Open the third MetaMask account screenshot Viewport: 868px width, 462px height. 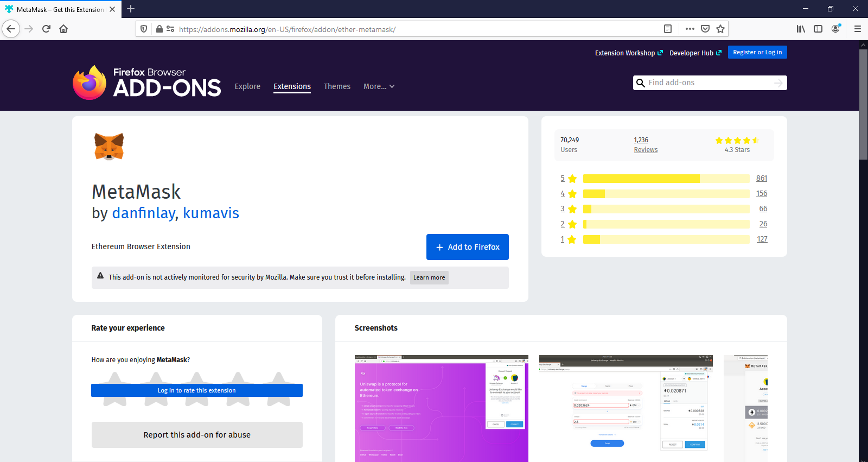click(746, 408)
